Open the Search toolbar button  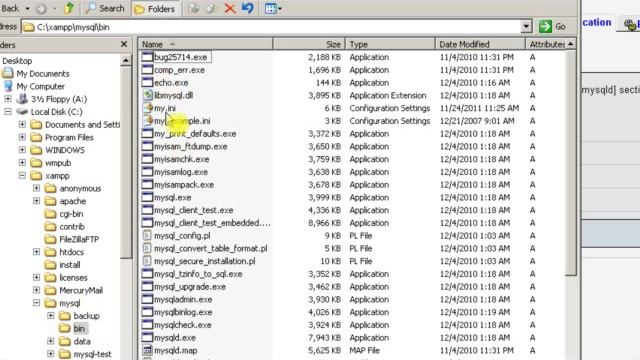click(x=105, y=8)
